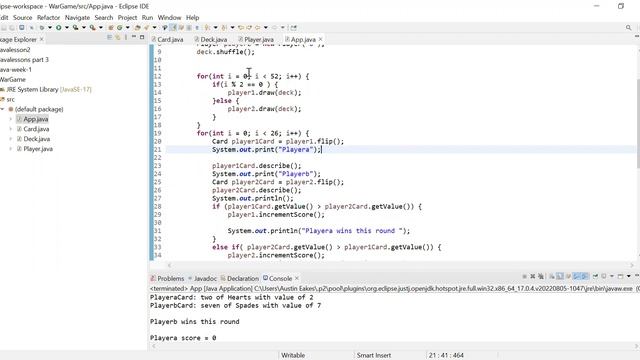Image resolution: width=640 pixels, height=360 pixels.
Task: Maximize the Package Explorer view
Action: click(142, 37)
